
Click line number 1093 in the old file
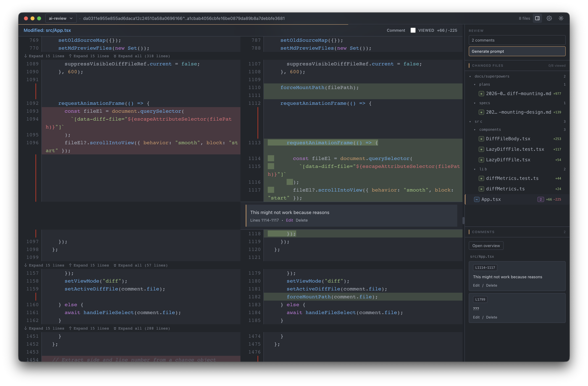point(32,111)
